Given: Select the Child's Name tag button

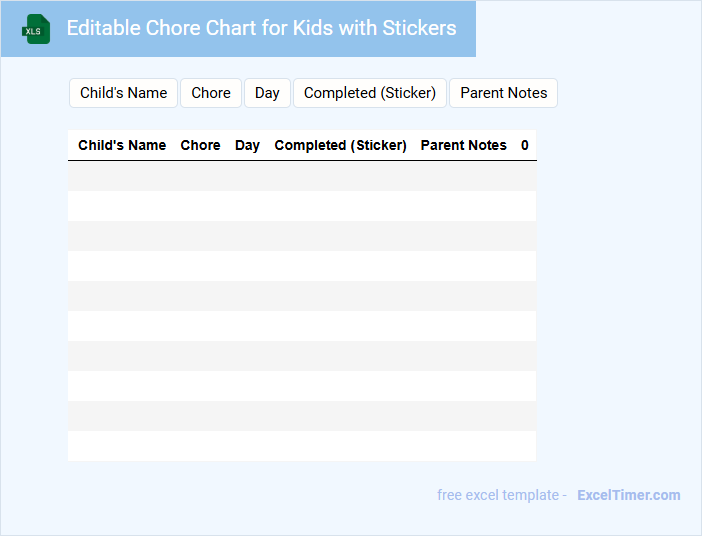Looking at the screenshot, I should tap(123, 93).
